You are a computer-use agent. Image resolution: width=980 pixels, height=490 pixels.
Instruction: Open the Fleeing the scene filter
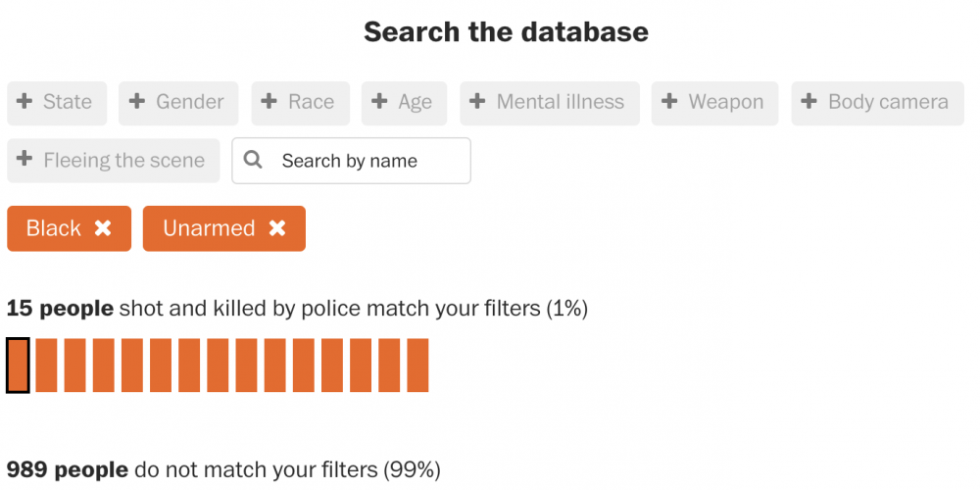coord(114,161)
